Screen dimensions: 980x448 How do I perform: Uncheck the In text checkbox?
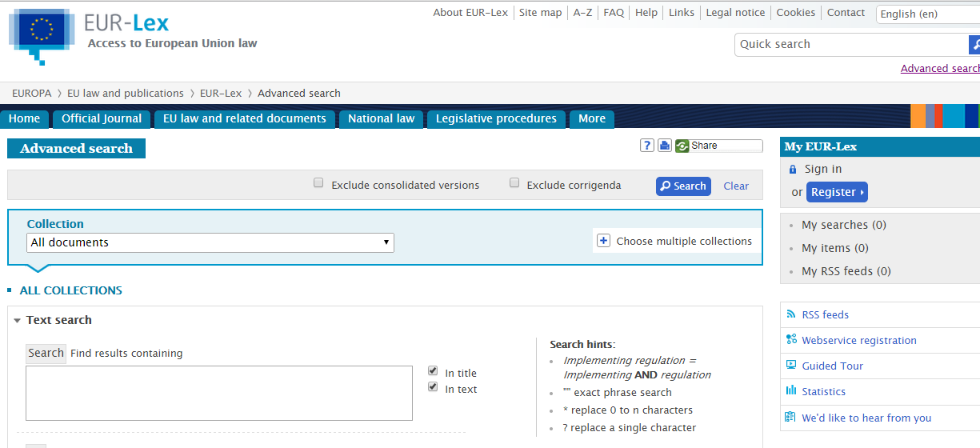click(433, 387)
